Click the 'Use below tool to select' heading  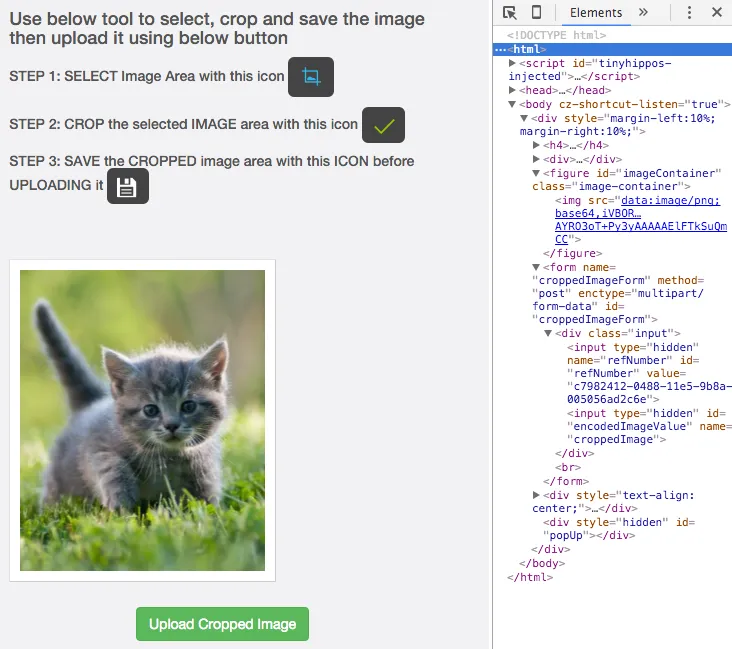point(217,28)
